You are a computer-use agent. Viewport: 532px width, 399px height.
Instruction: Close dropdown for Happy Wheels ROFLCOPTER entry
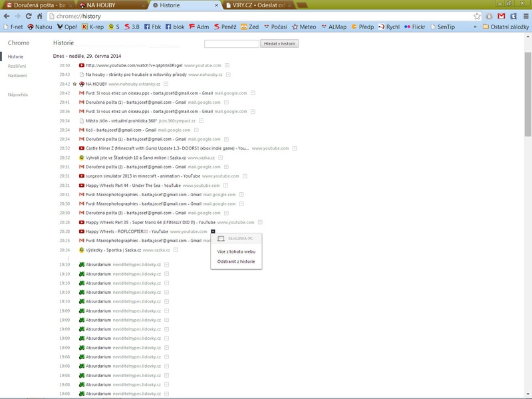pos(213,231)
